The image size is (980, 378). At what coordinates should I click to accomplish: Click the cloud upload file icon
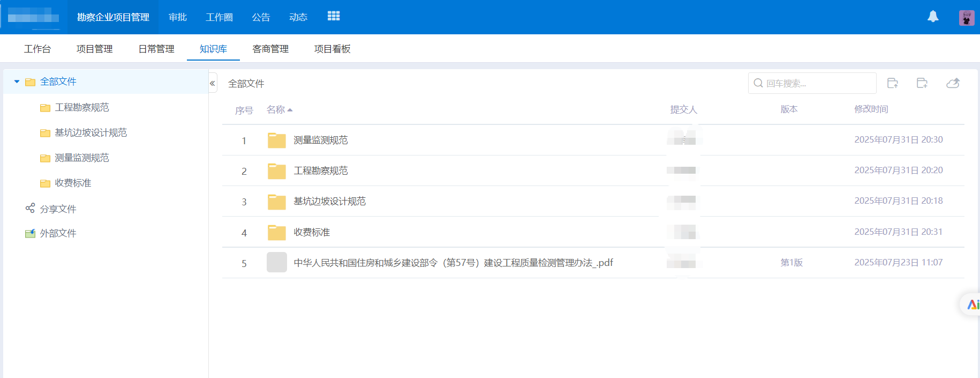pyautogui.click(x=953, y=83)
